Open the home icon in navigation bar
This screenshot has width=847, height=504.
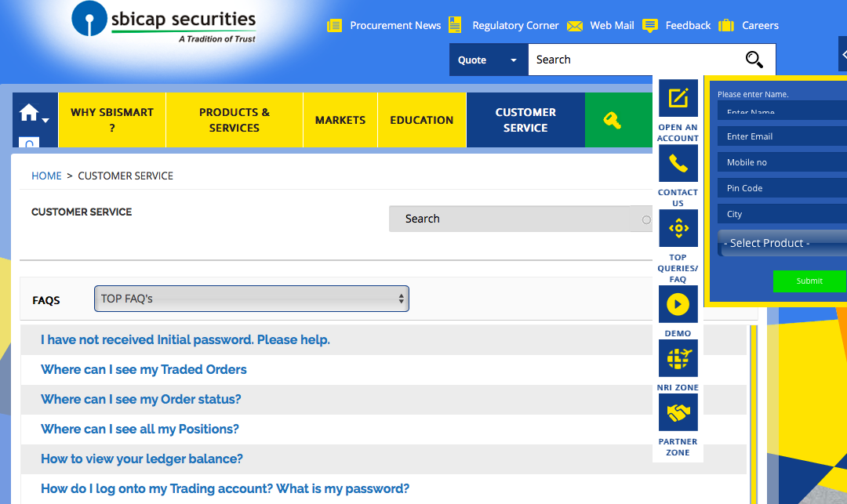[29, 112]
